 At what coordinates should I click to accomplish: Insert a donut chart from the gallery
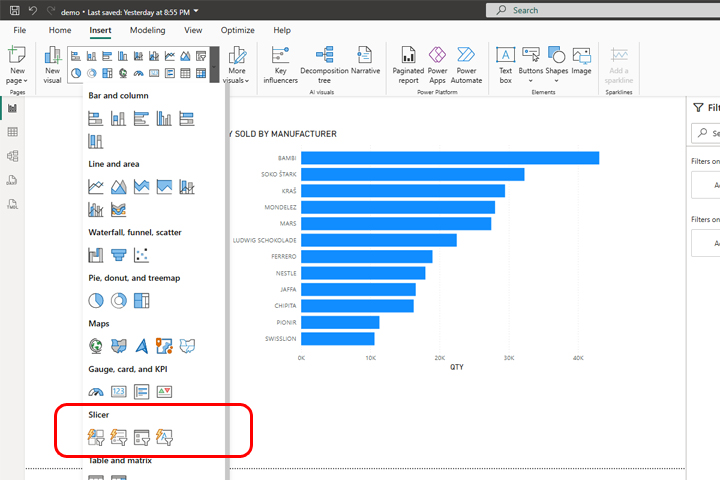[119, 300]
